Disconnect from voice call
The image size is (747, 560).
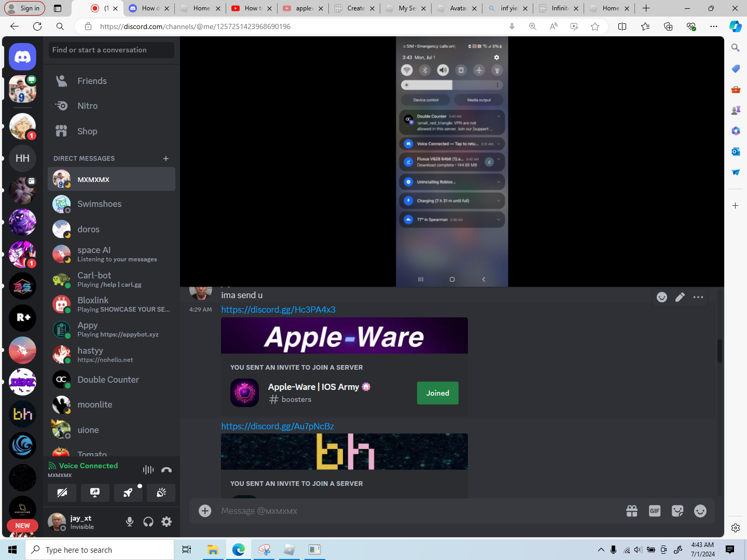coord(167,470)
